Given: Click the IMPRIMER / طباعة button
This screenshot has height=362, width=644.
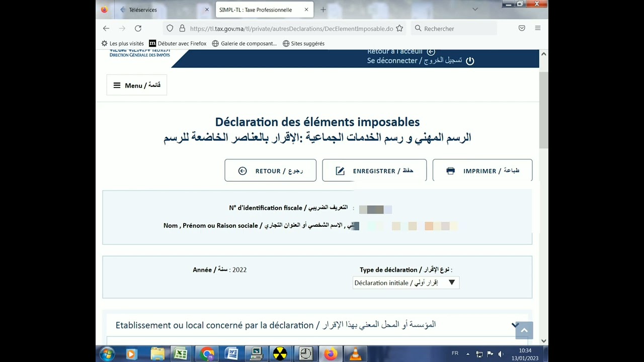Looking at the screenshot, I should pos(482,170).
